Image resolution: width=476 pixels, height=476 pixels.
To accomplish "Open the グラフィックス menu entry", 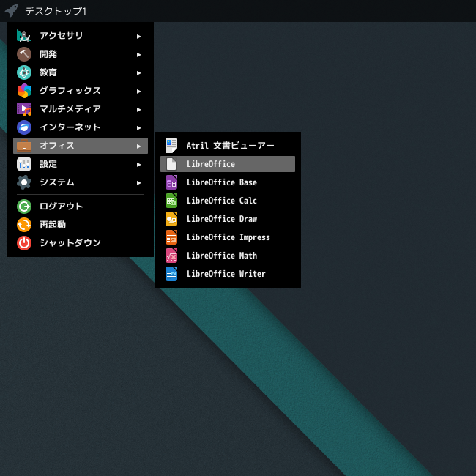I will click(x=81, y=91).
